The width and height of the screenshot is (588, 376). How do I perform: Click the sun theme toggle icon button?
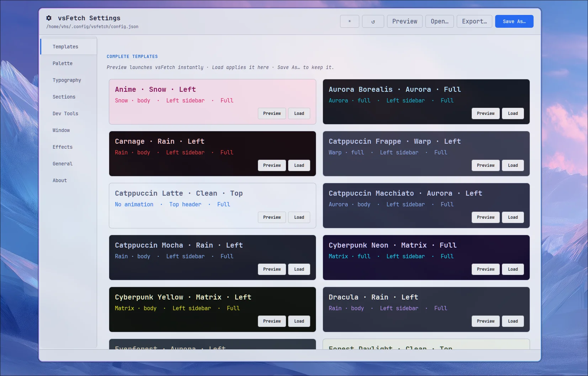click(x=350, y=21)
